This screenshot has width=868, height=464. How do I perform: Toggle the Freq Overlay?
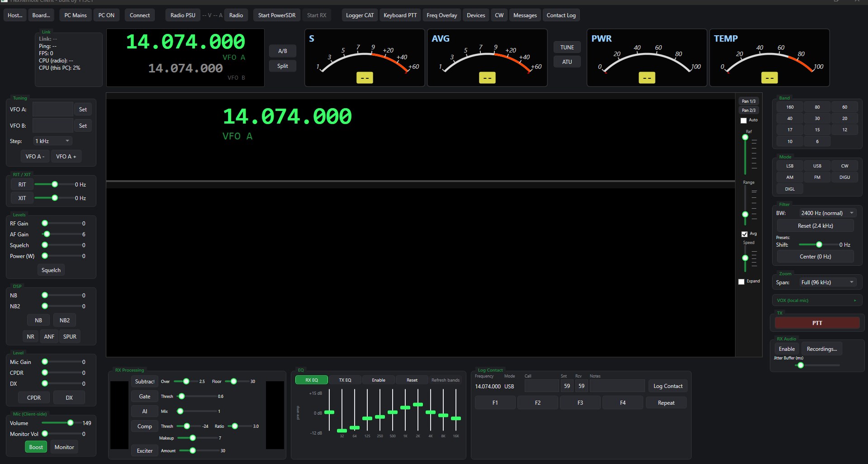(442, 15)
